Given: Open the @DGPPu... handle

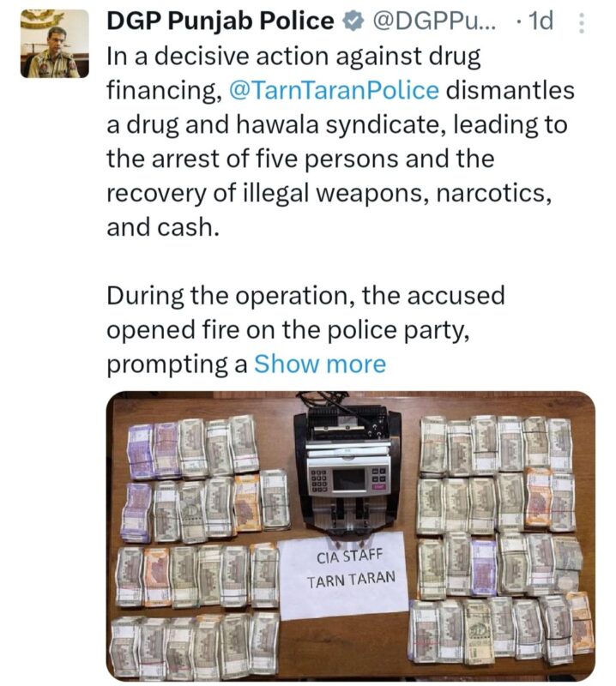Looking at the screenshot, I should click(x=433, y=21).
